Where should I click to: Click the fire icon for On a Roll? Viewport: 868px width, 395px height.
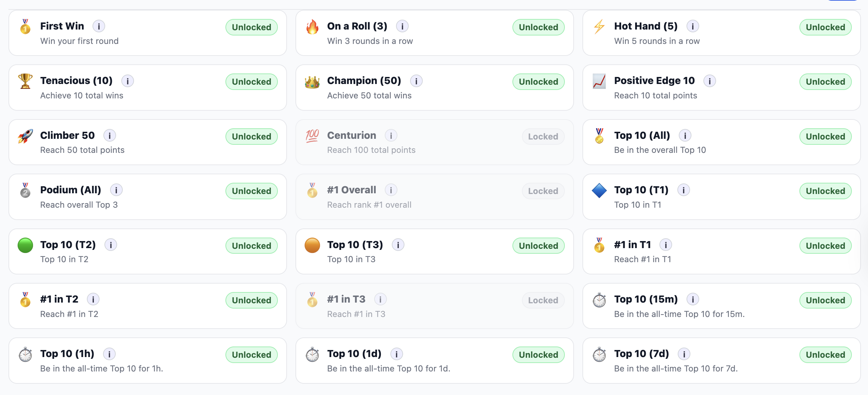pos(312,27)
